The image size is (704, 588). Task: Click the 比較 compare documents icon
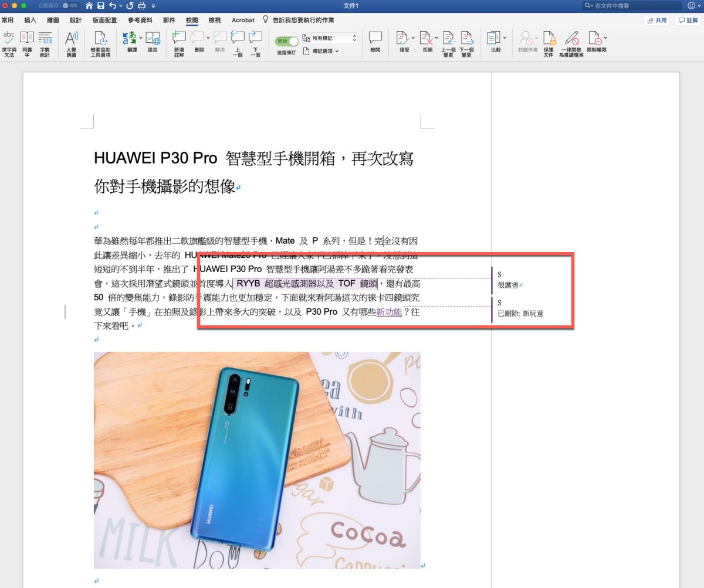click(494, 39)
